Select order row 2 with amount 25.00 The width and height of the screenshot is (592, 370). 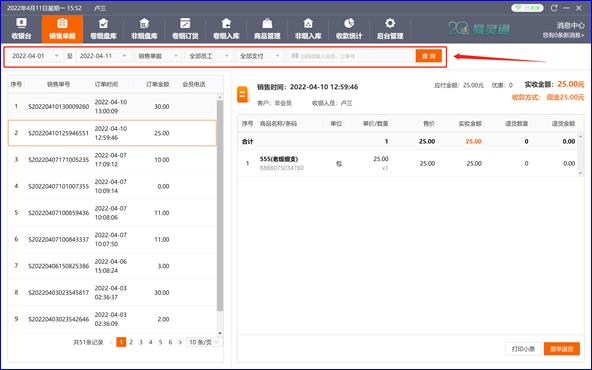click(x=113, y=133)
